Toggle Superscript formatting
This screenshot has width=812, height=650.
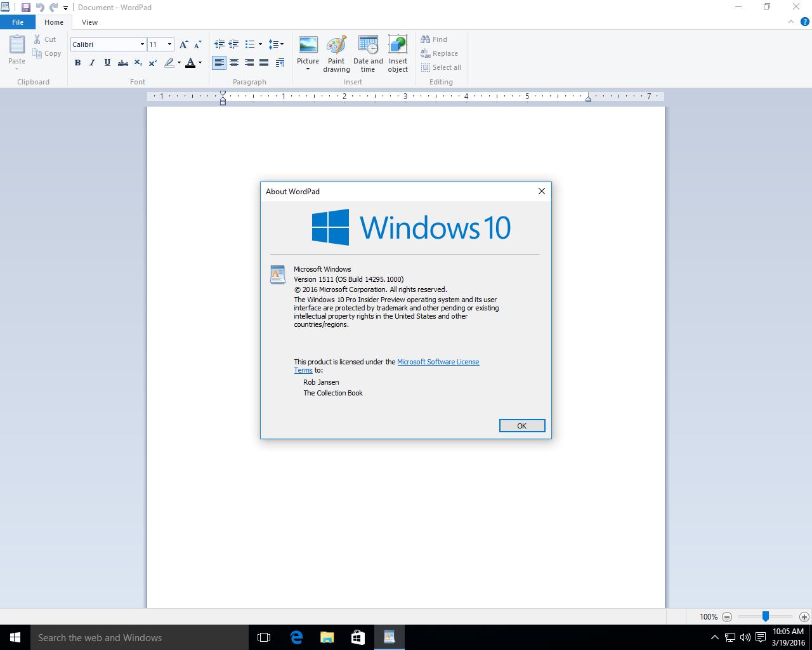153,63
